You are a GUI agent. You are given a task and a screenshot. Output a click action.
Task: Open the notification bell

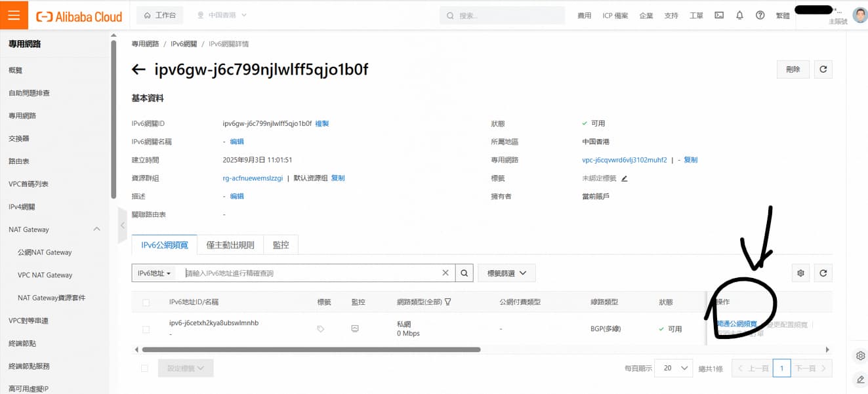pos(739,15)
